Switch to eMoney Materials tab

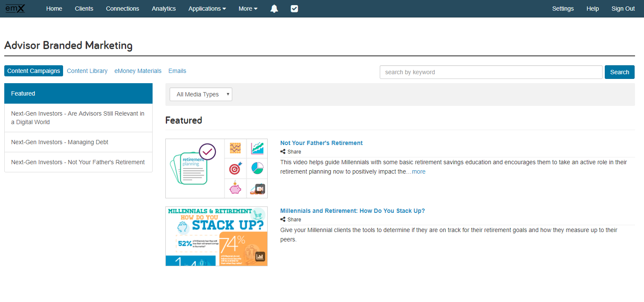point(138,71)
